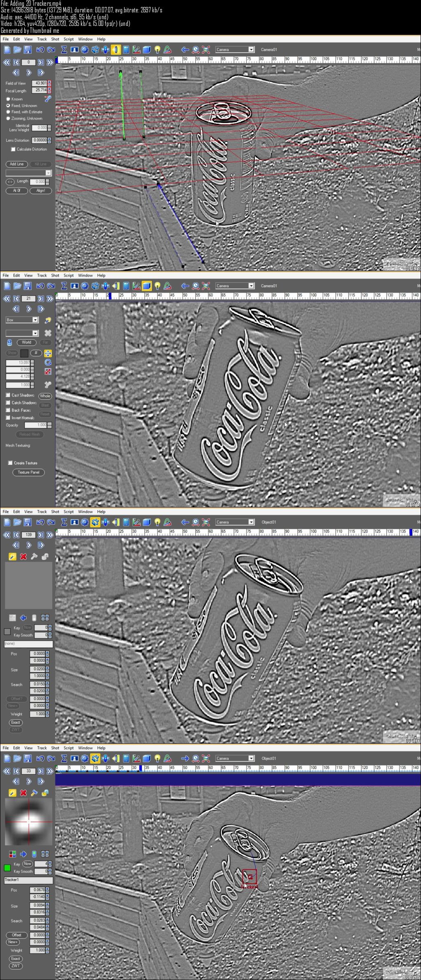Click the Texture Panel button
Viewport: 421px width, 980px height.
tap(28, 472)
